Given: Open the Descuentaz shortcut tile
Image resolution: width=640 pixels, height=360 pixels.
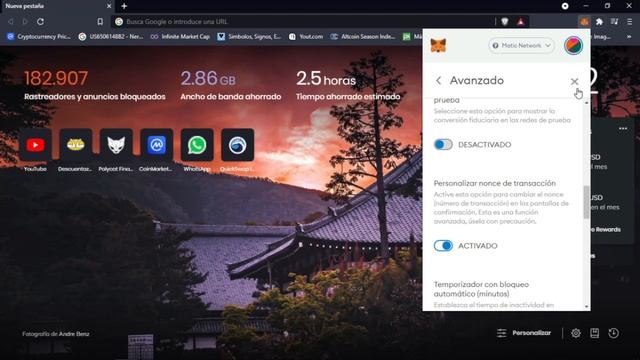Looking at the screenshot, I should (x=76, y=145).
